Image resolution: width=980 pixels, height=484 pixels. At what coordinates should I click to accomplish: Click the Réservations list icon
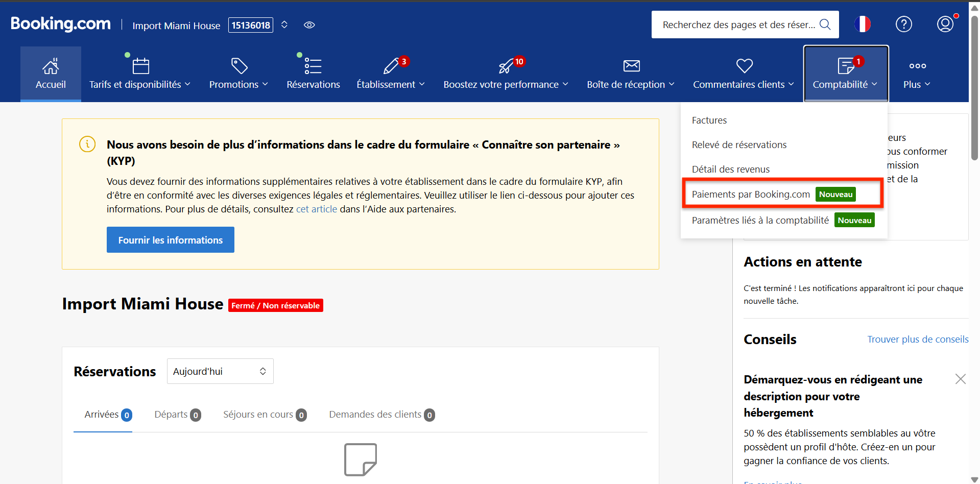[x=313, y=66]
